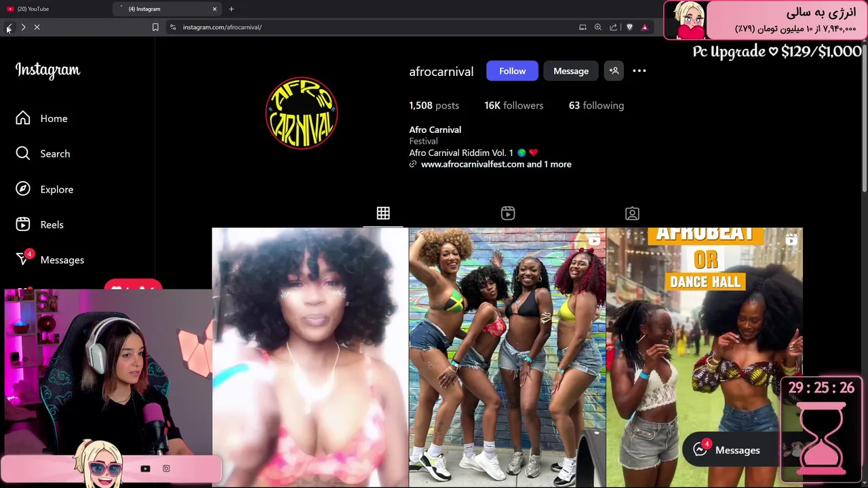Viewport: 868px width, 488px height.
Task: Open Brave Shields lion icon
Action: coord(629,27)
